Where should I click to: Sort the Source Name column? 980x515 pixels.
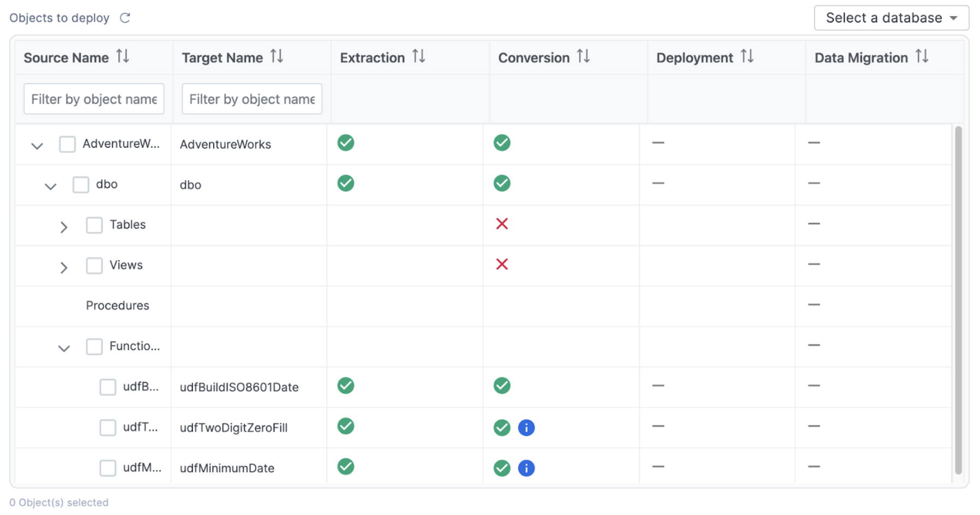(x=123, y=56)
